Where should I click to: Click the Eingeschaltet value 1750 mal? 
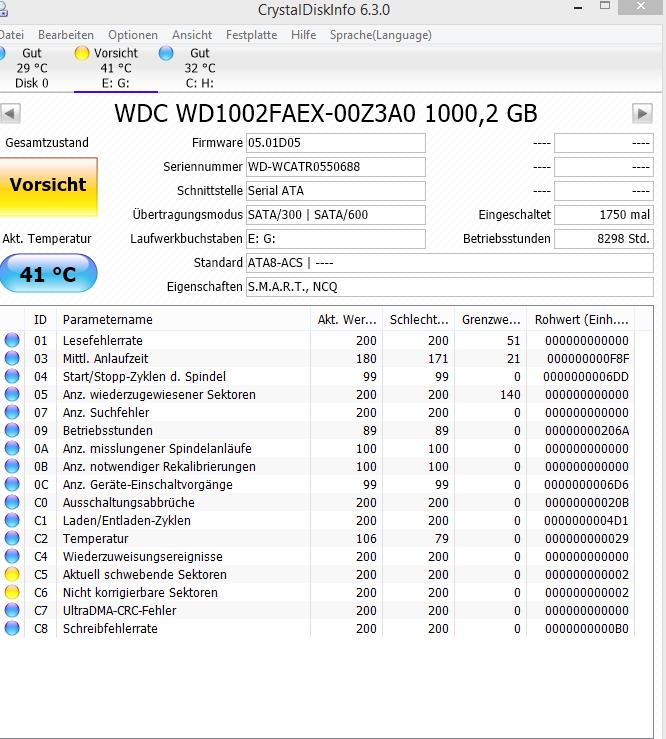click(x=604, y=215)
